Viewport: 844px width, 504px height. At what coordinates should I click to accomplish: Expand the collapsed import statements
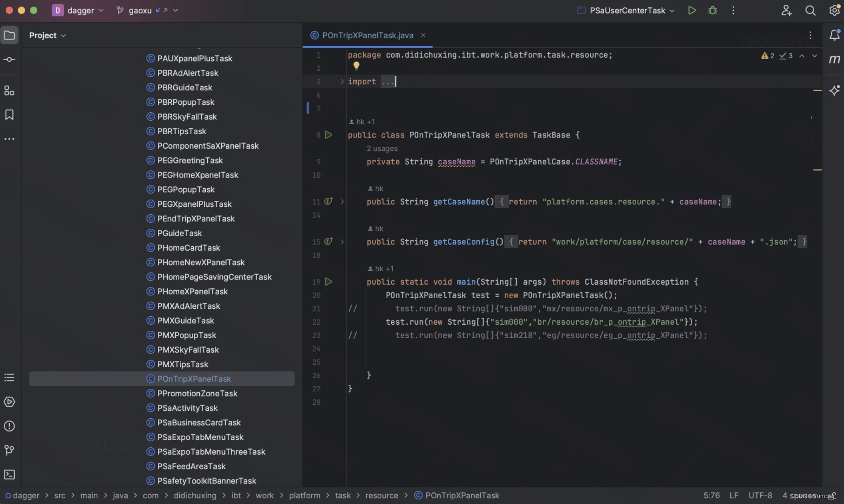[x=342, y=82]
